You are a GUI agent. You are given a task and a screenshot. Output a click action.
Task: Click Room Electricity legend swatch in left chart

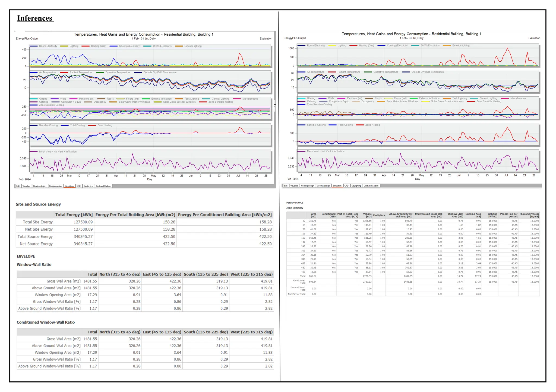pos(34,46)
